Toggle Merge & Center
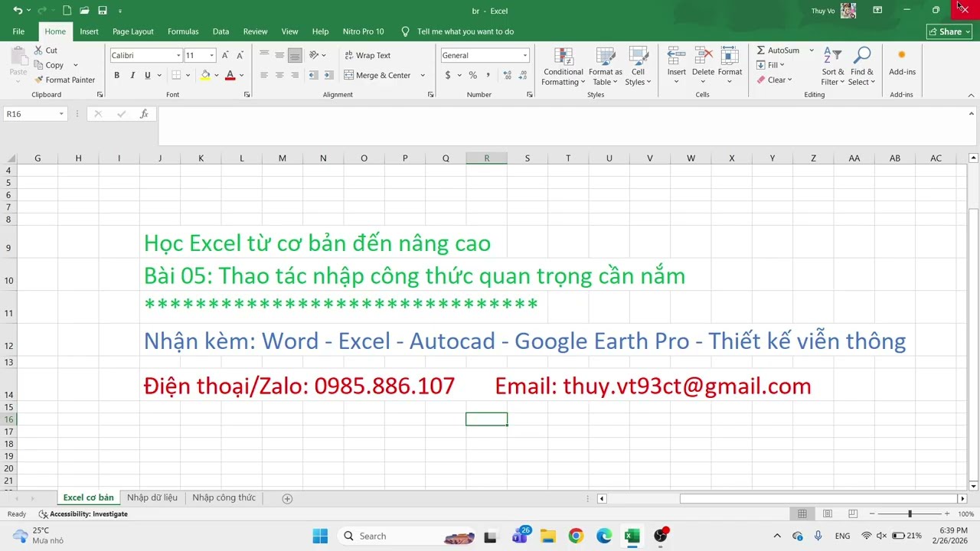The height and width of the screenshot is (551, 980). tap(377, 75)
